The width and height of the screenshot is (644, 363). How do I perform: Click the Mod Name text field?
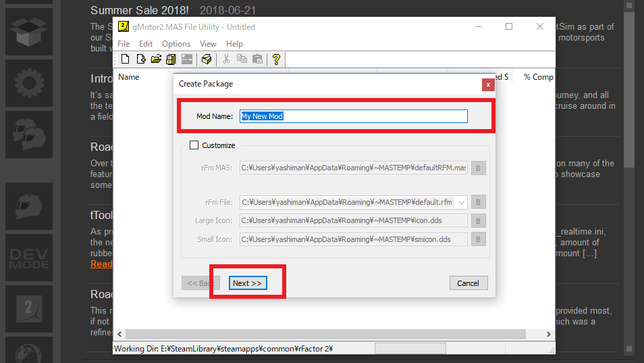click(x=353, y=116)
